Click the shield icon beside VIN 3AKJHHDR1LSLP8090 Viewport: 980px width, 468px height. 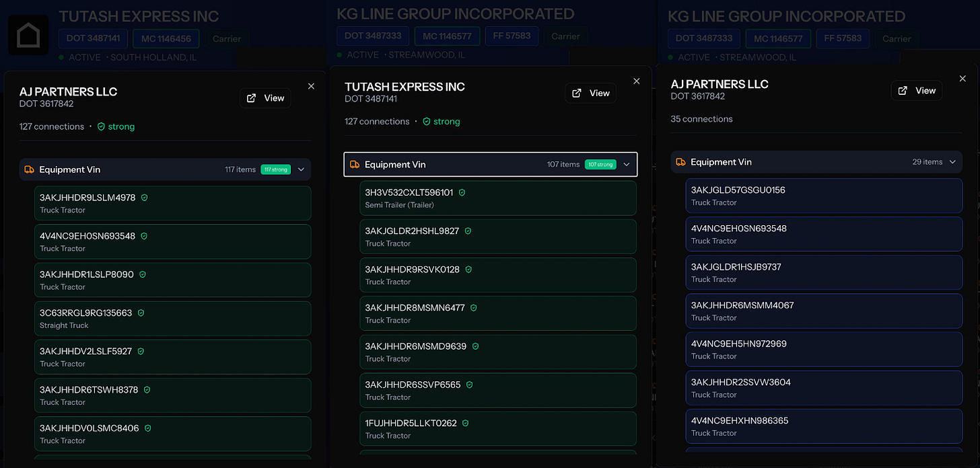click(x=143, y=274)
